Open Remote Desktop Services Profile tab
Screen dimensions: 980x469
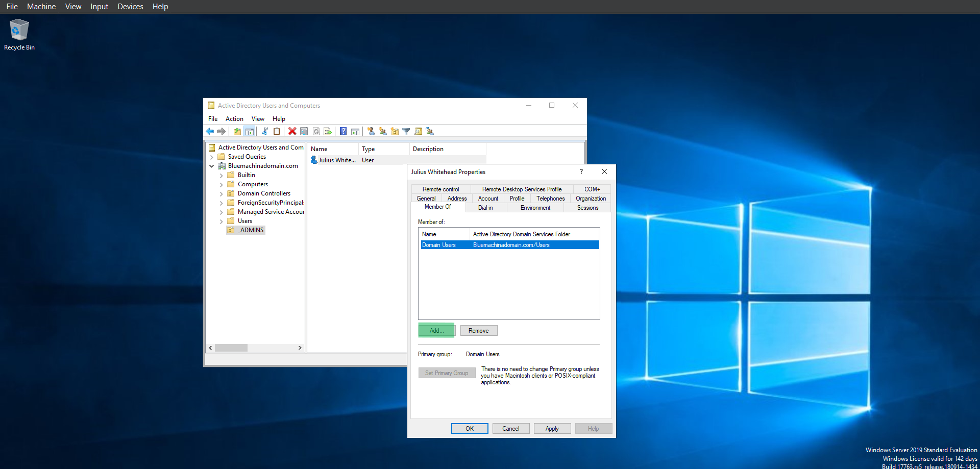[522, 189]
